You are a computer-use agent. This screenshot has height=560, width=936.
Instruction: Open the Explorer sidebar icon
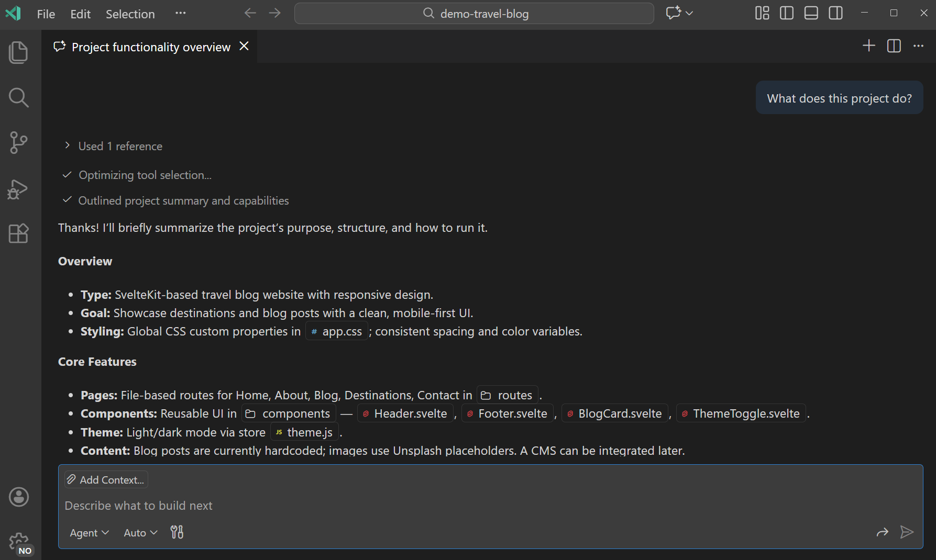click(19, 52)
